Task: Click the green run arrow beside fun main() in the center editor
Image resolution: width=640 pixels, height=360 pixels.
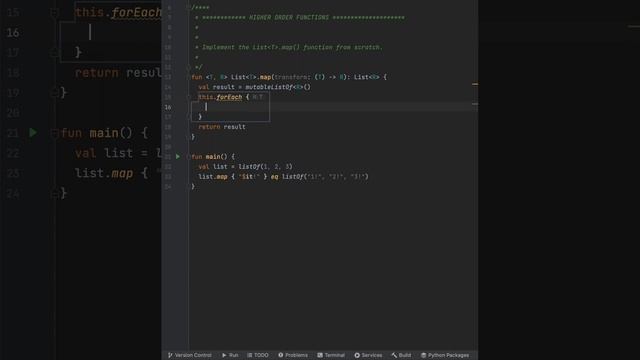Action: click(178, 156)
